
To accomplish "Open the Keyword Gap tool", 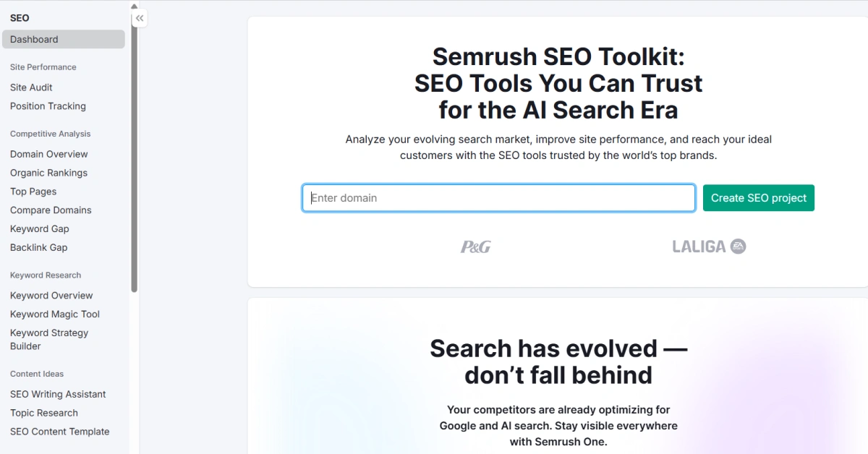I will point(39,228).
